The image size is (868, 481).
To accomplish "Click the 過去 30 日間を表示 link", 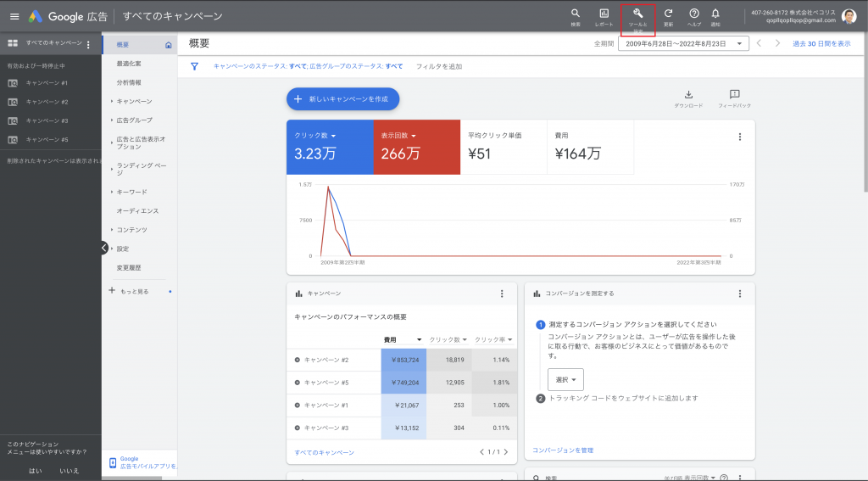I will point(821,44).
